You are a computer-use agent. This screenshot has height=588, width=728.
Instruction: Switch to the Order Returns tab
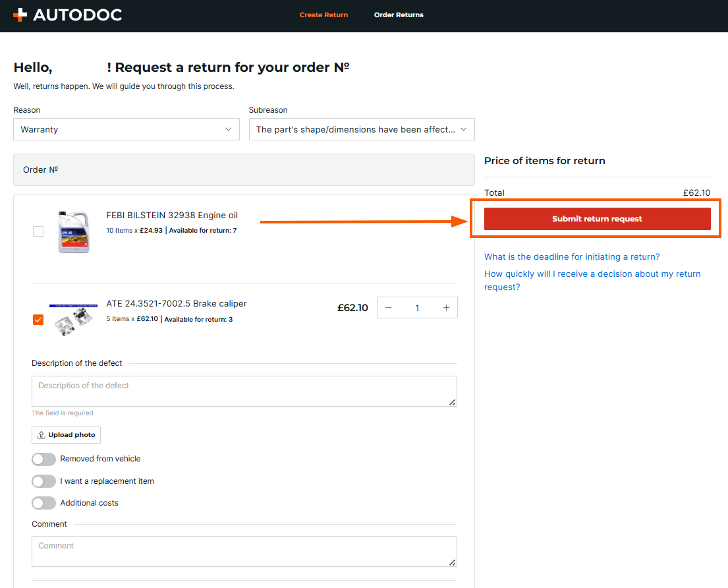point(399,15)
